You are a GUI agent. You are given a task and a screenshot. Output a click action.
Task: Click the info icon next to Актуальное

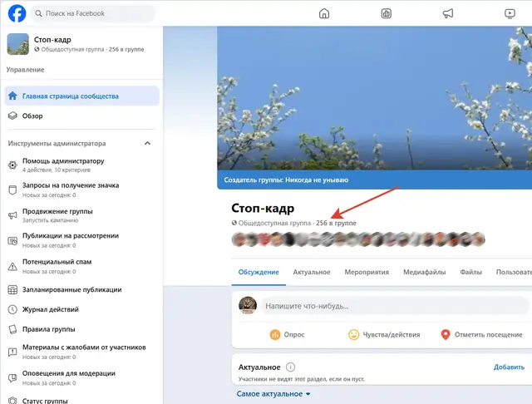[x=290, y=367]
